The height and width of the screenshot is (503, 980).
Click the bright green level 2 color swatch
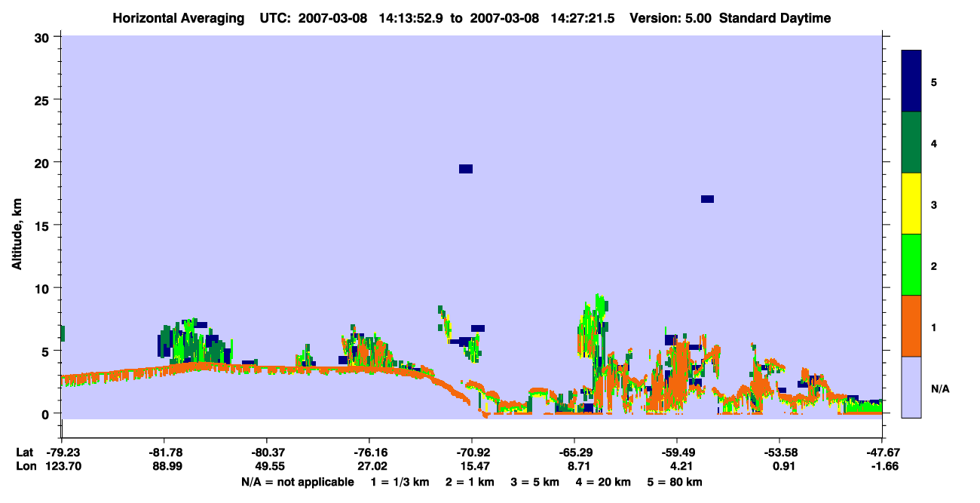tap(911, 265)
